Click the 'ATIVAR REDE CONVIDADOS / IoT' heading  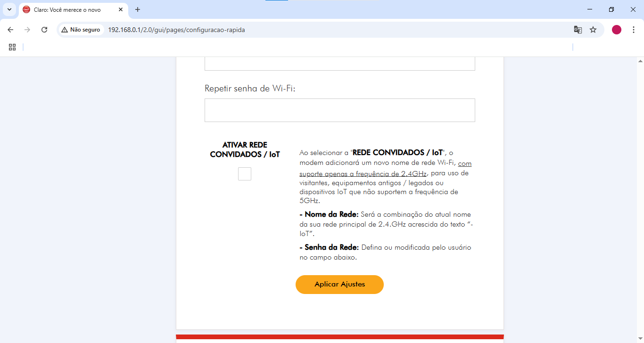coord(245,150)
